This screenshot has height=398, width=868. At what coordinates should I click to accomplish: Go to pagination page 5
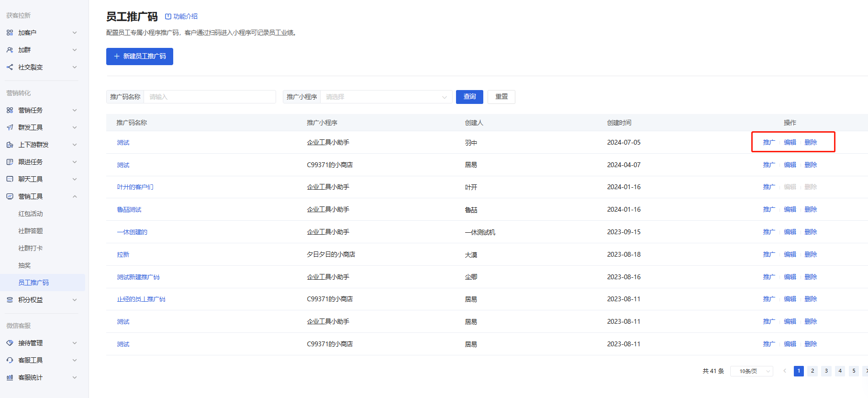[x=854, y=371]
